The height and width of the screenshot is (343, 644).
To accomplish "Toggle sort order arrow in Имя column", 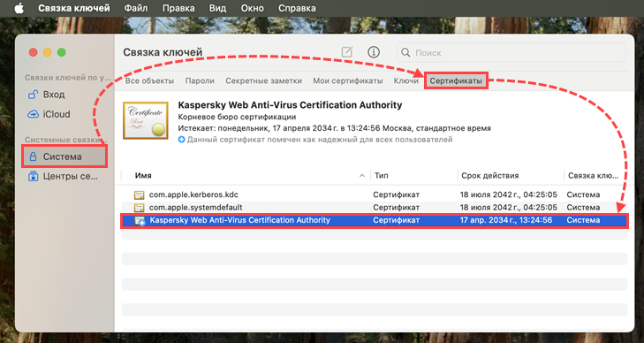I will [362, 176].
